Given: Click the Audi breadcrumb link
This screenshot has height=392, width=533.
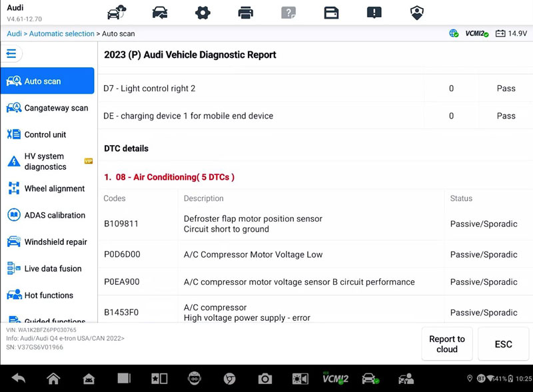Looking at the screenshot, I should click(x=14, y=33).
